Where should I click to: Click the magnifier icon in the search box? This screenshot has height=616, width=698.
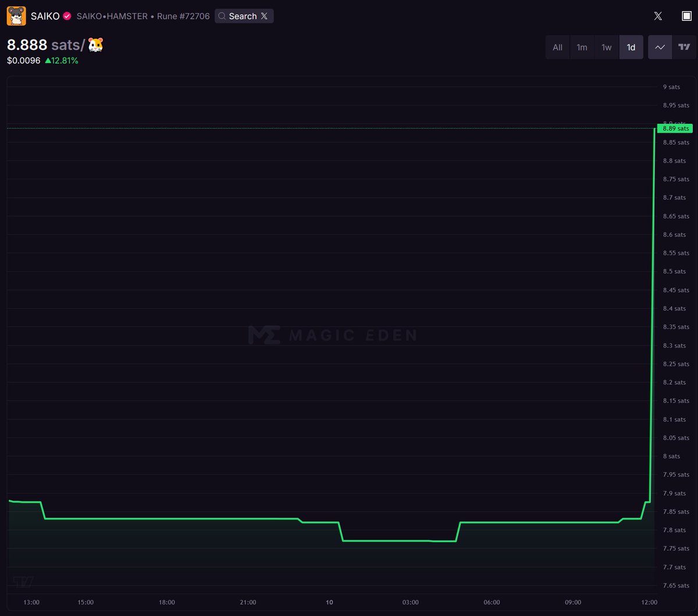(x=223, y=16)
